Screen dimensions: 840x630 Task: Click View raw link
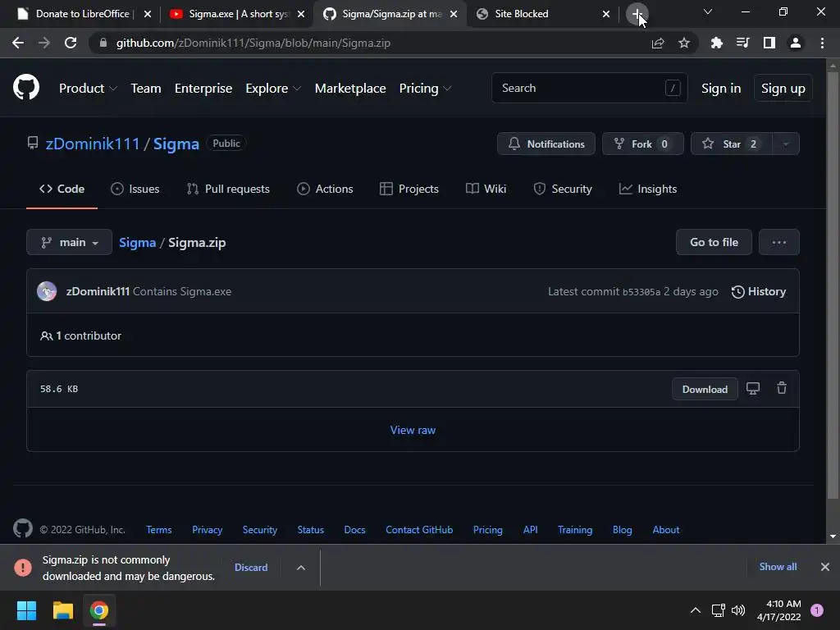click(x=413, y=430)
